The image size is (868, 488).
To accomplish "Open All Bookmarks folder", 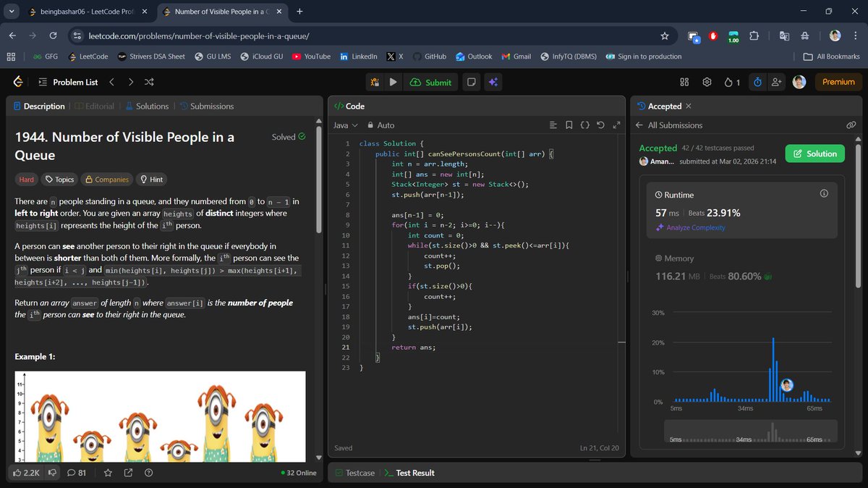I will tap(831, 56).
